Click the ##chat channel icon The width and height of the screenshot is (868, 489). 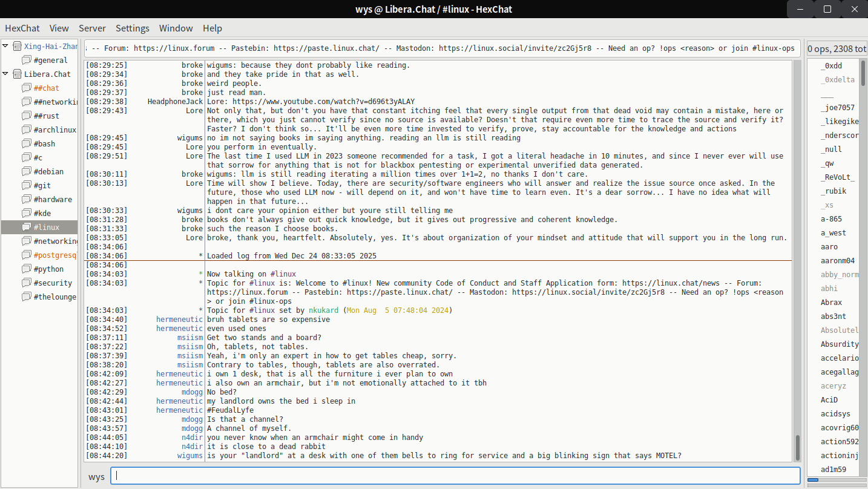tap(27, 88)
